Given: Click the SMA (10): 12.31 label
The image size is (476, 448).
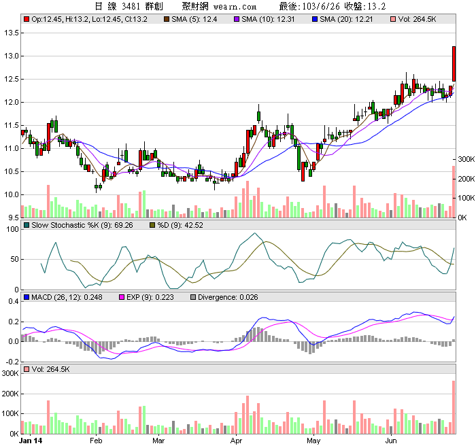Looking at the screenshot, I should click(268, 19).
